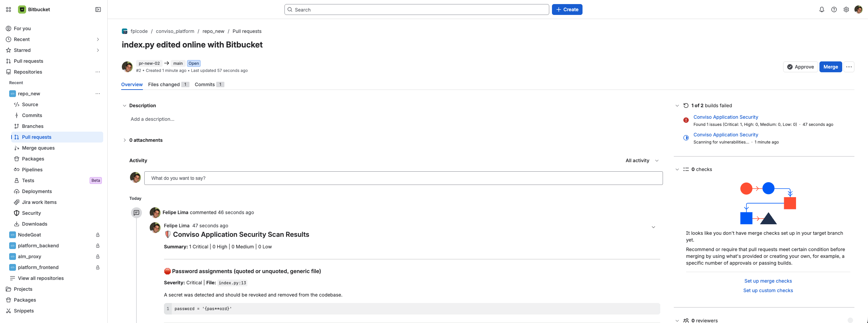Open Tests (Beta) in the sidebar
The width and height of the screenshot is (868, 323).
coord(57,180)
